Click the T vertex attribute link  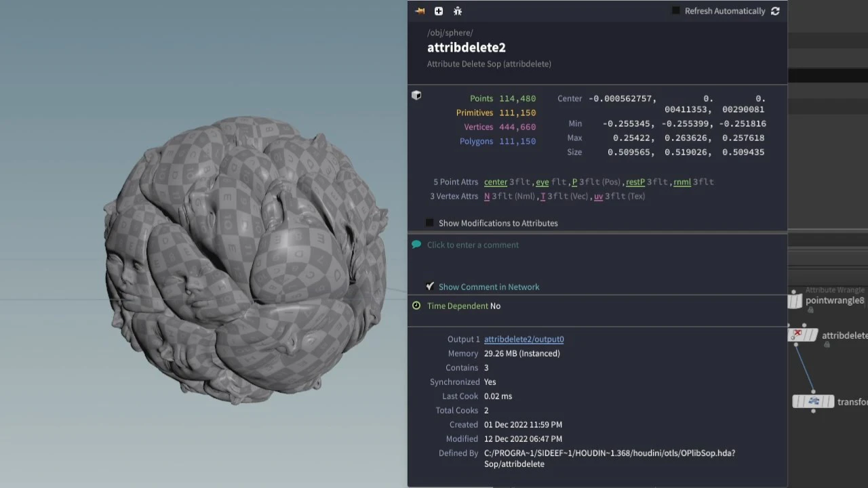(542, 196)
